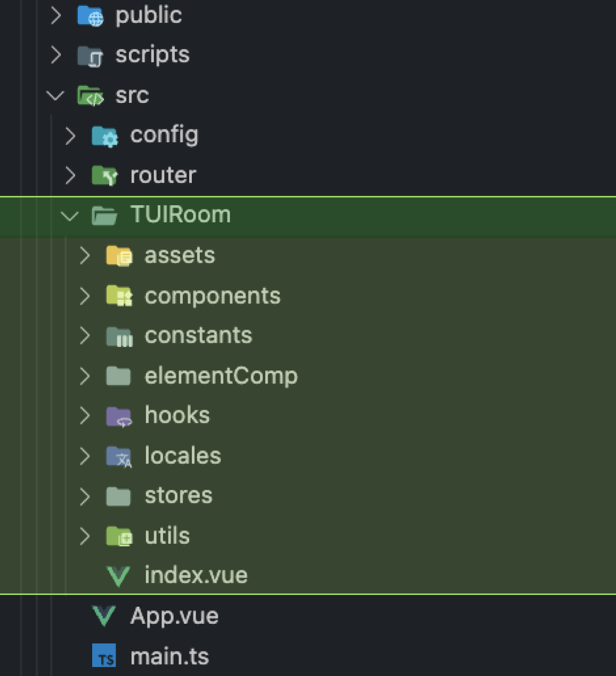This screenshot has width=616, height=676.
Task: Click the components folder icon
Action: 119,296
